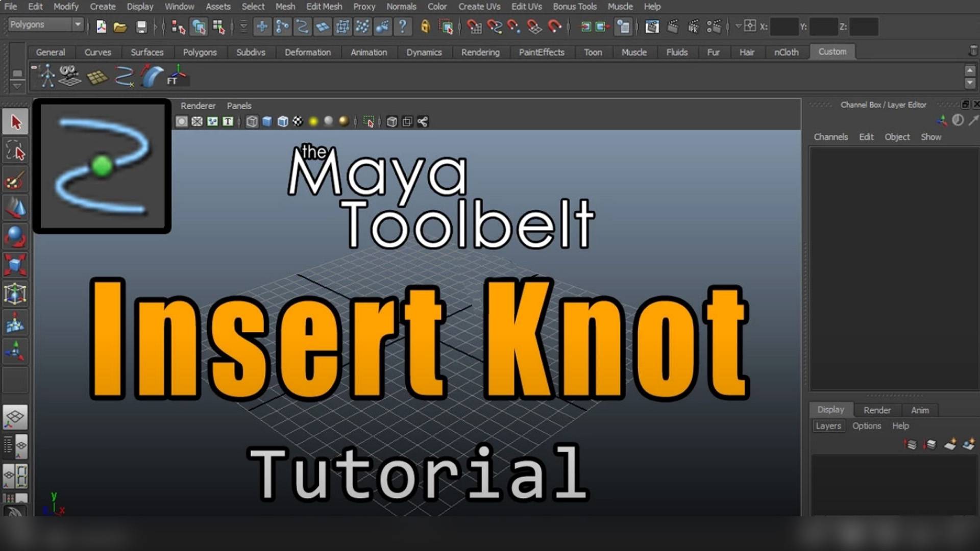This screenshot has width=980, height=551.
Task: Select the Universal Manipulator tool
Action: point(15,294)
